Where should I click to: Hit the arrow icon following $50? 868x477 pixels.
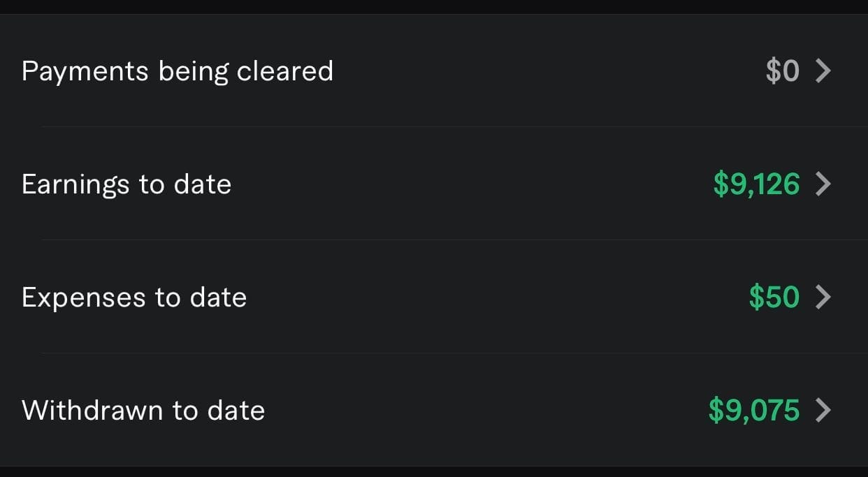[823, 297]
